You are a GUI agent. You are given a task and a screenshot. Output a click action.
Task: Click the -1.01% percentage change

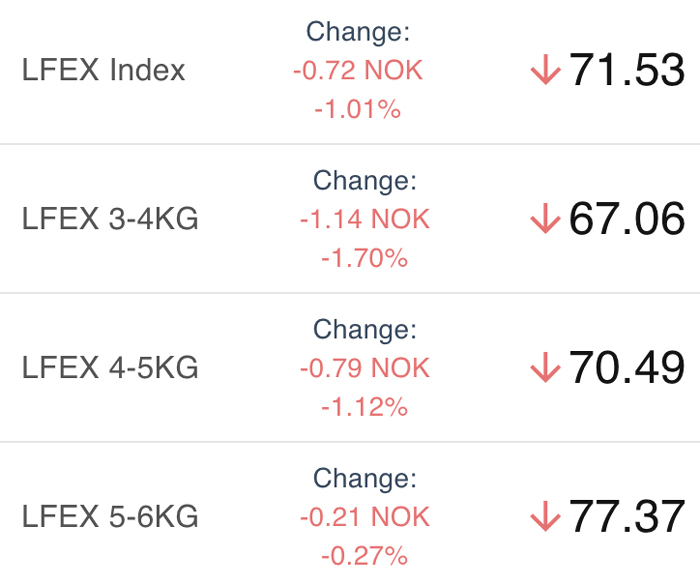[358, 109]
